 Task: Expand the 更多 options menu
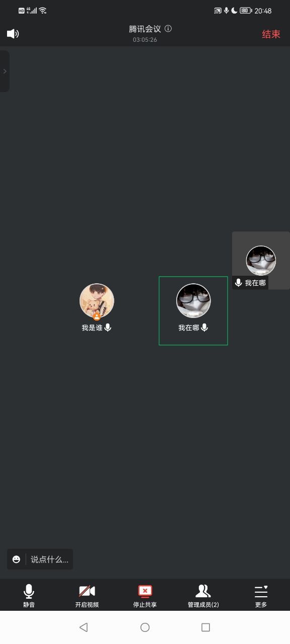(x=261, y=596)
